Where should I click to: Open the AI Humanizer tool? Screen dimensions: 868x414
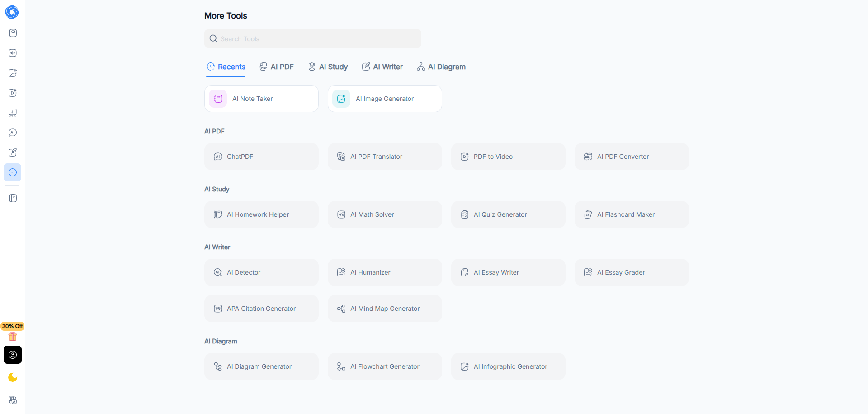385,272
